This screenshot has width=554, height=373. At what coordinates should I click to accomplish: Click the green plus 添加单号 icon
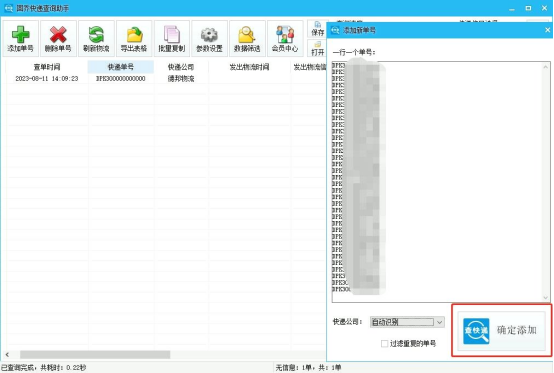[x=20, y=39]
